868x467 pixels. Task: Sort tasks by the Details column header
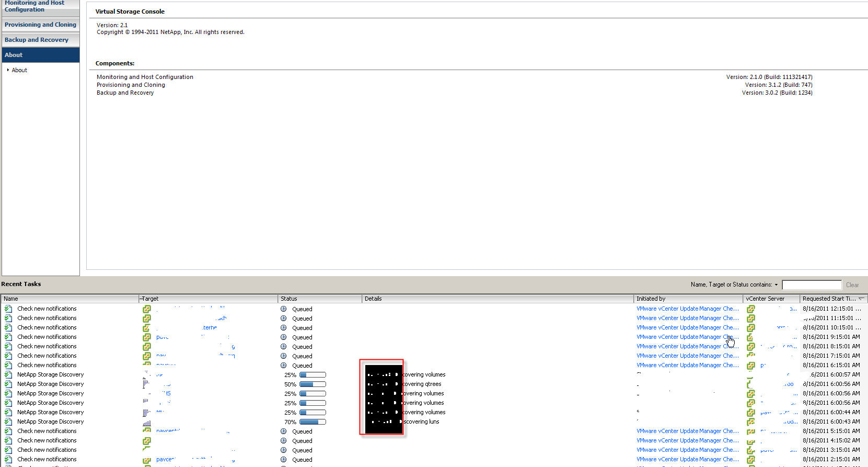[x=498, y=299]
